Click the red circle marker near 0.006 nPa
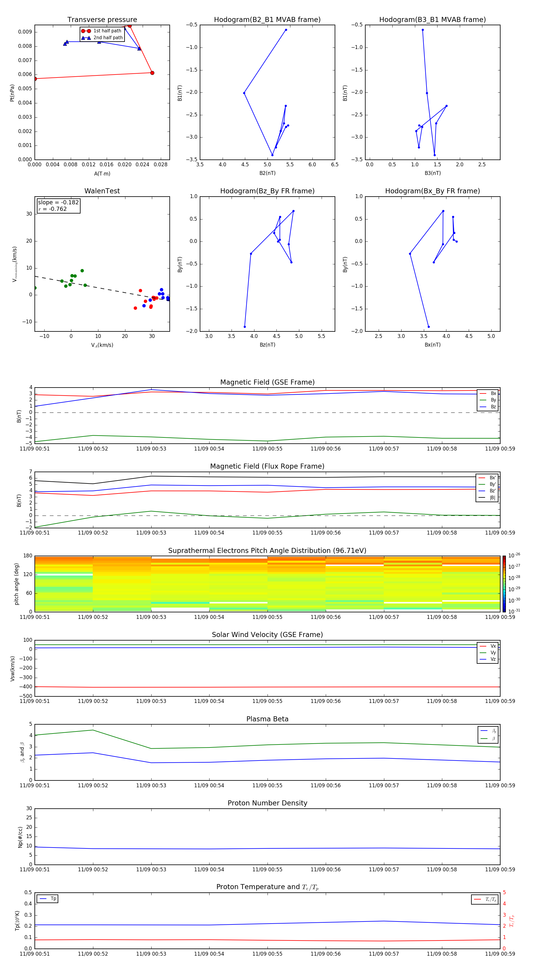Screen dimensions: 535x980 tap(152, 73)
